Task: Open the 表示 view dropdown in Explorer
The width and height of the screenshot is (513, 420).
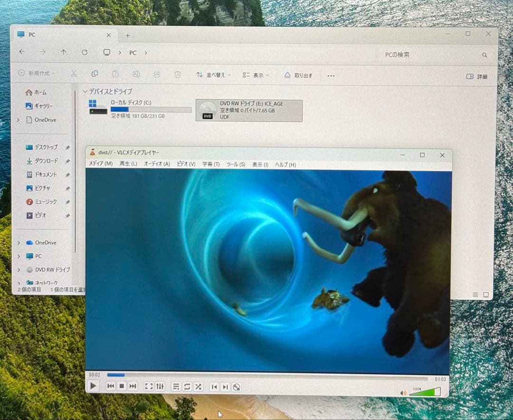Action: (256, 75)
